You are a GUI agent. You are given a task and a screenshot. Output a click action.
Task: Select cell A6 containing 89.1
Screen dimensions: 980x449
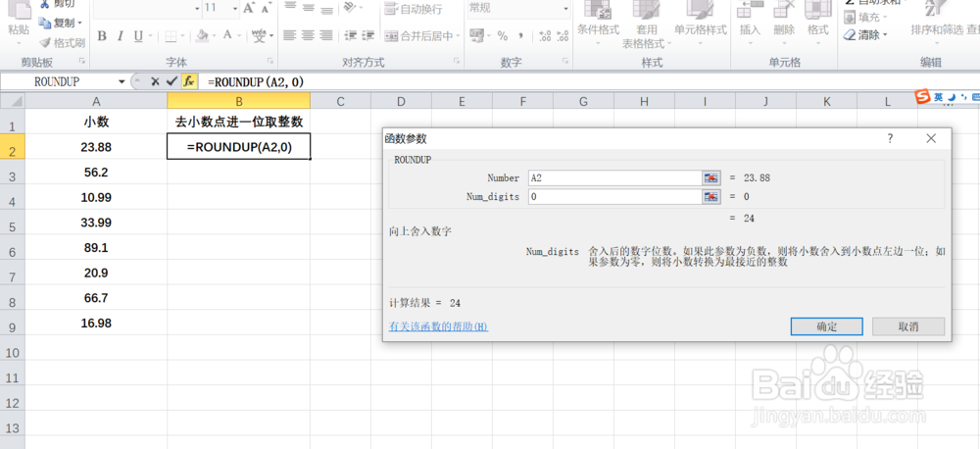96,248
